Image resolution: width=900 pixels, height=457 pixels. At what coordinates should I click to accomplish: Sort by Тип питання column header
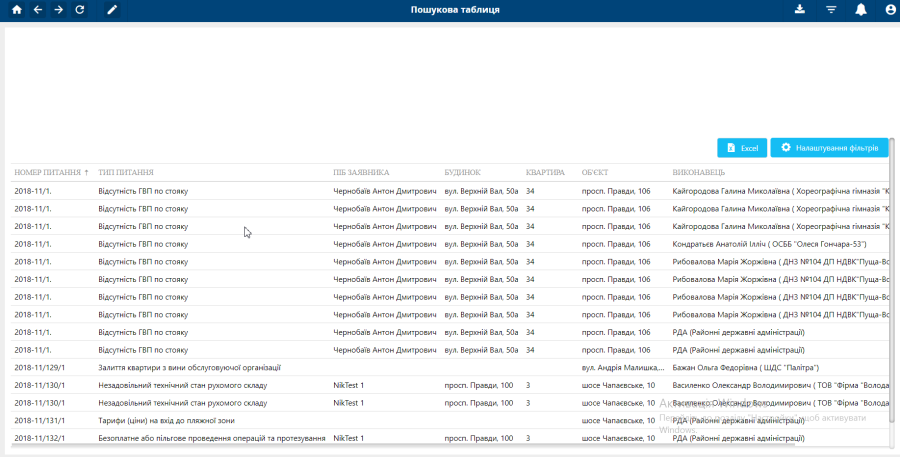click(126, 172)
